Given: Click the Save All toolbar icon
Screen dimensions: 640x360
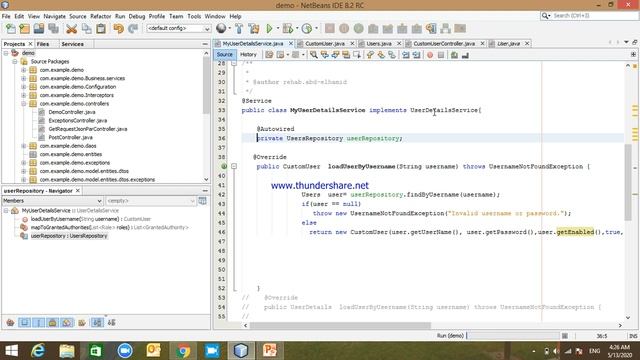Looking at the screenshot, I should click(53, 28).
